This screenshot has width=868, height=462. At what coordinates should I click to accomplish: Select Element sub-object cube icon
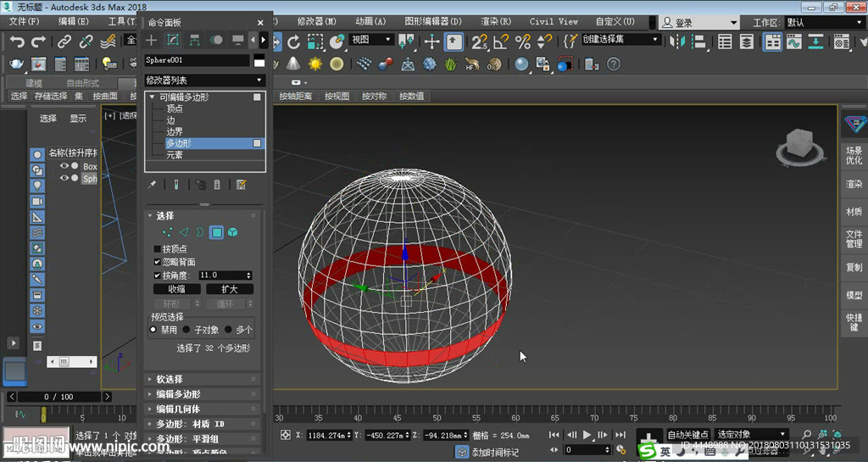233,232
